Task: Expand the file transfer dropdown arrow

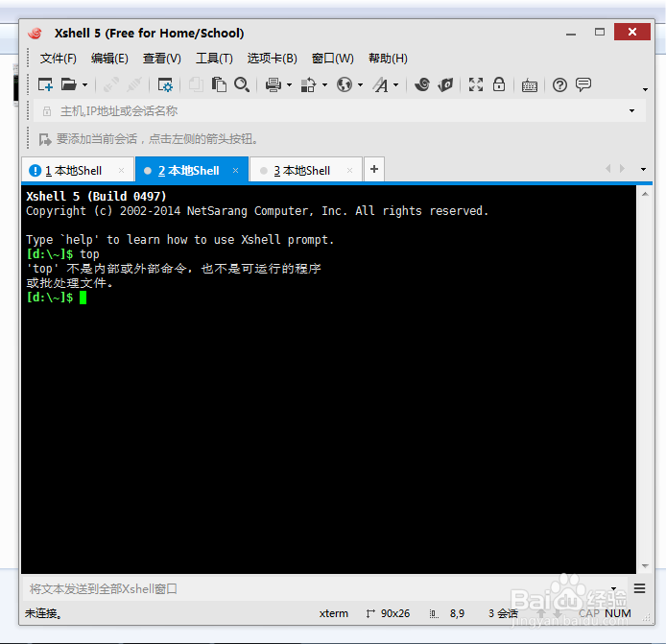Action: (325, 85)
